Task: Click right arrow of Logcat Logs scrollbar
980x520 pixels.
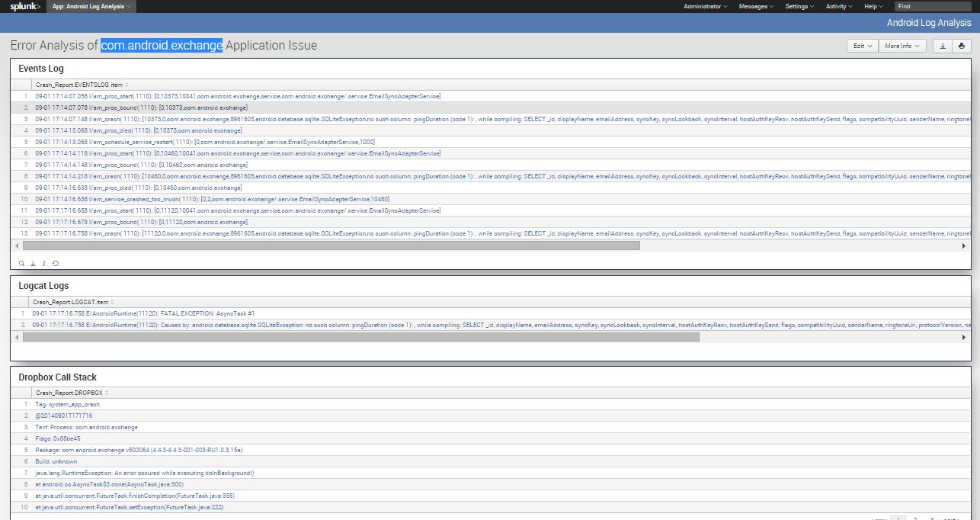Action: [965, 336]
